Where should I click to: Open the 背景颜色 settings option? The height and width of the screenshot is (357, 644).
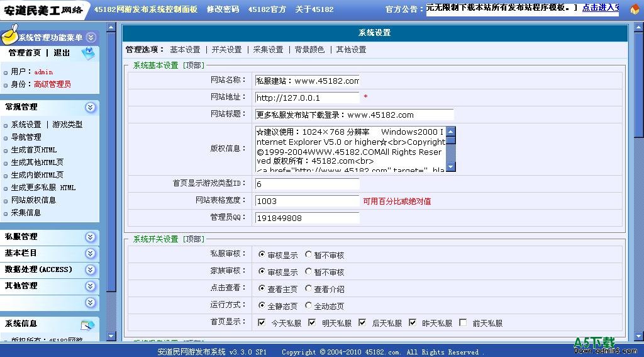[x=309, y=50]
